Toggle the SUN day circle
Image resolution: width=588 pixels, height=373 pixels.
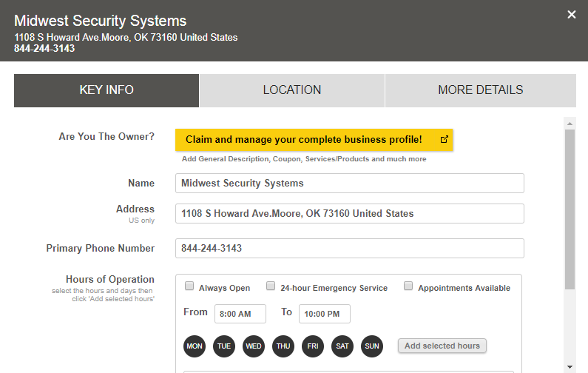(x=372, y=346)
